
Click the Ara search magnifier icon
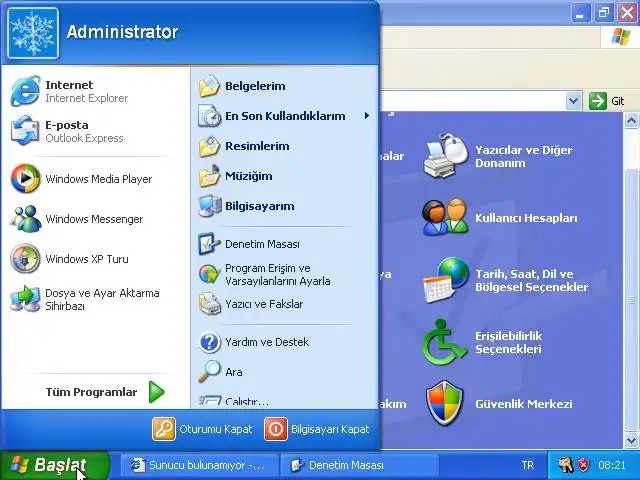coord(209,372)
